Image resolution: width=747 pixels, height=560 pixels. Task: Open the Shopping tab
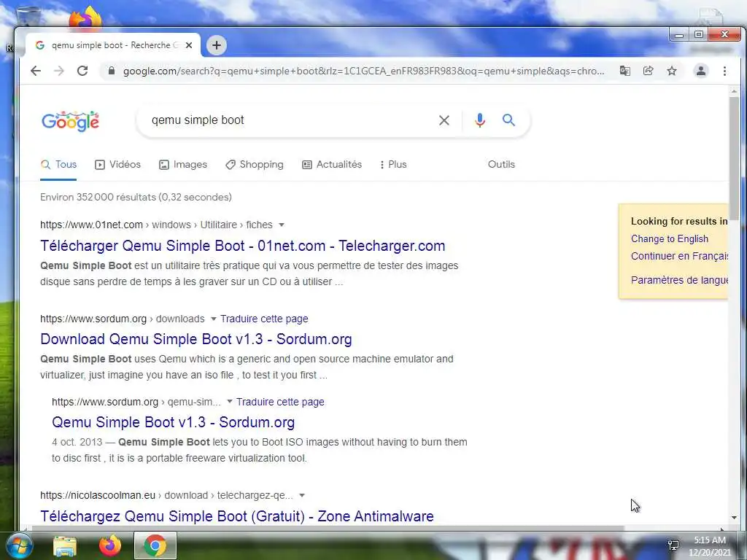coord(255,165)
